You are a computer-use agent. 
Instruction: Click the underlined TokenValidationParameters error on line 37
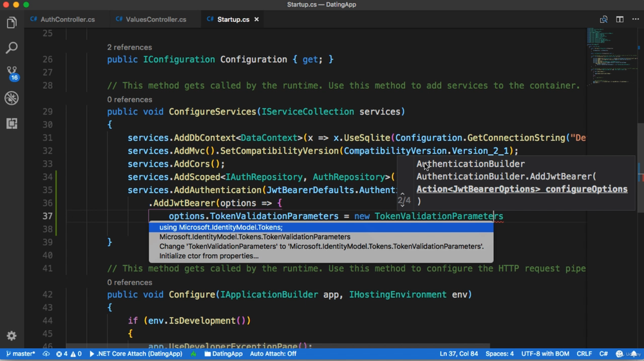tap(439, 216)
